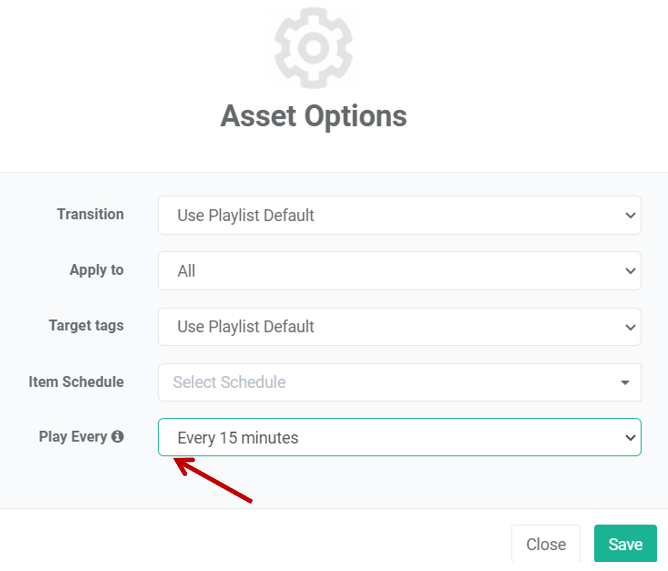Image resolution: width=668 pixels, height=571 pixels.
Task: Click the chevron arrow of Transition dropdown
Action: [629, 215]
